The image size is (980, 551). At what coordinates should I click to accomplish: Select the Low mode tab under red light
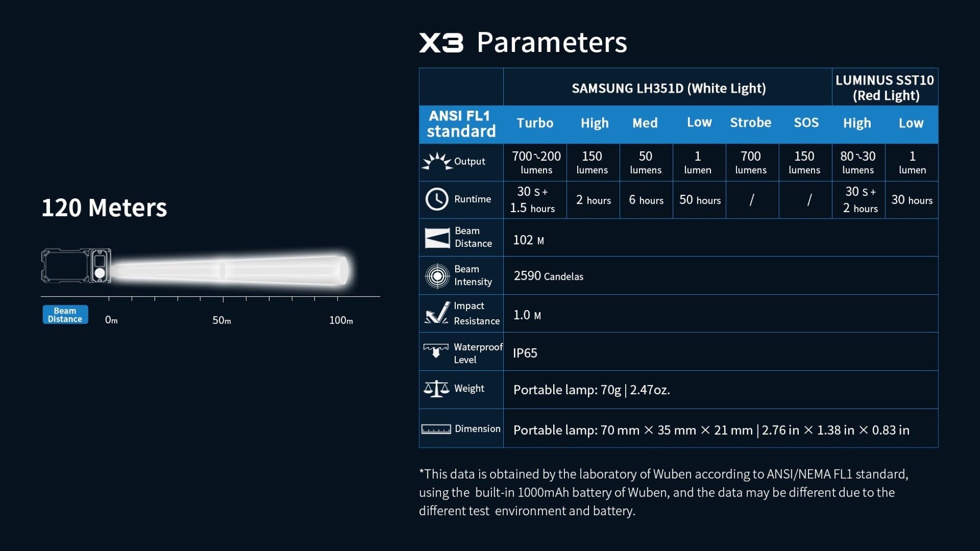[911, 123]
